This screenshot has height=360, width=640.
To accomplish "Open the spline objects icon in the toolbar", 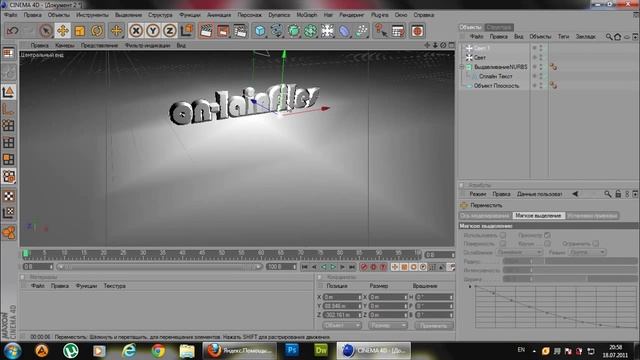I will click(277, 31).
